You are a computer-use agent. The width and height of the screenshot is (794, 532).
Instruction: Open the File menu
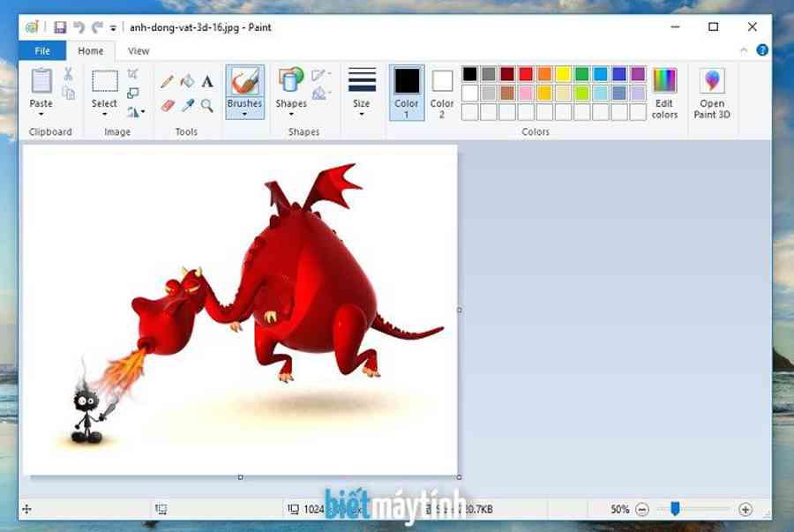tap(42, 50)
